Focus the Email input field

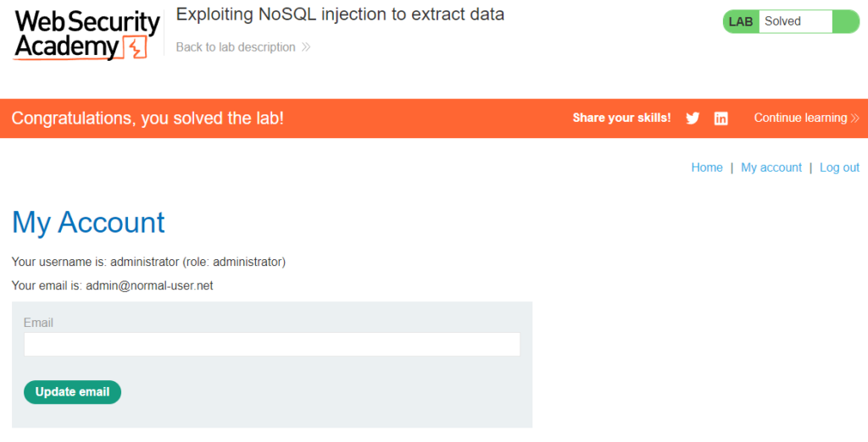tap(272, 344)
